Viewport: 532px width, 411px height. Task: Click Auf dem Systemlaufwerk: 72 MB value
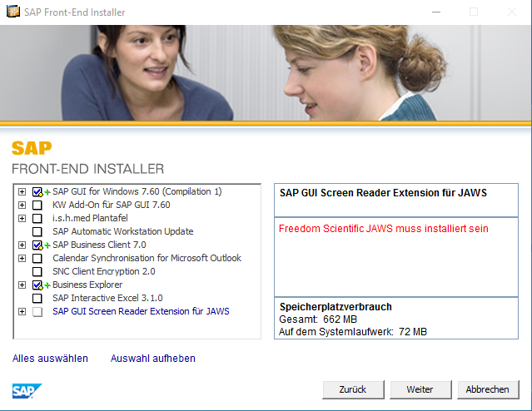[353, 332]
